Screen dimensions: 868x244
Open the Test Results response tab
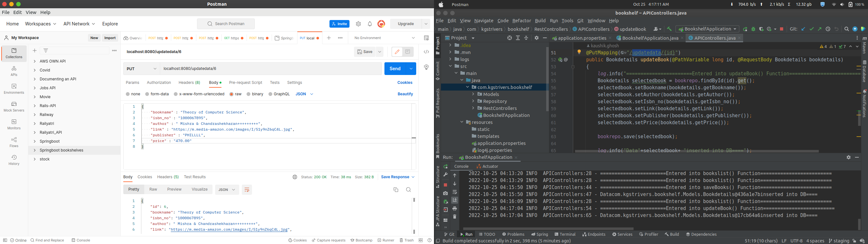coord(195,177)
